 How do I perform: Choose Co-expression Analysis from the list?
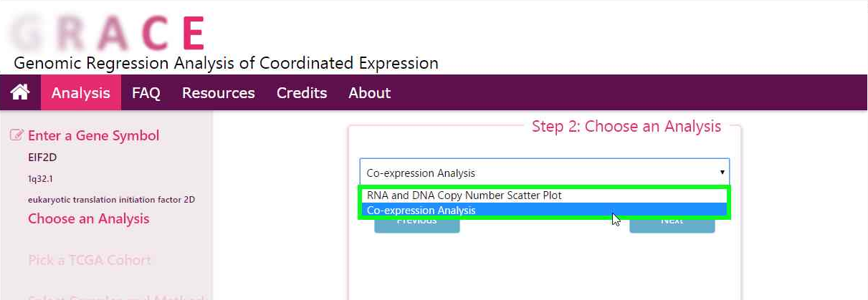[x=421, y=211]
